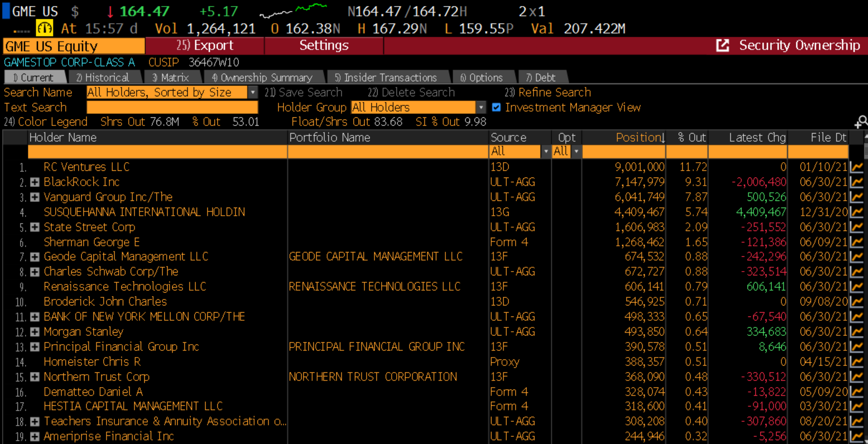Open chart icon for Morgan Stanley row
This screenshot has height=444, width=868.
point(856,332)
